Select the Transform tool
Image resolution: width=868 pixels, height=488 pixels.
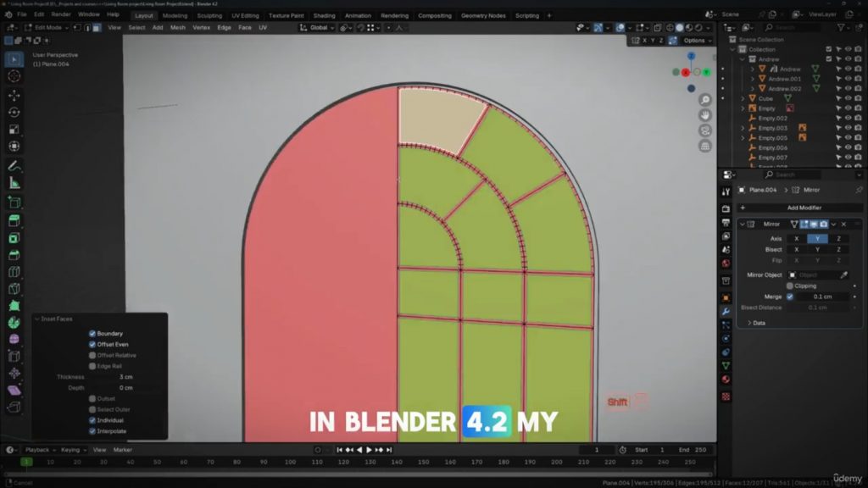pos(14,146)
